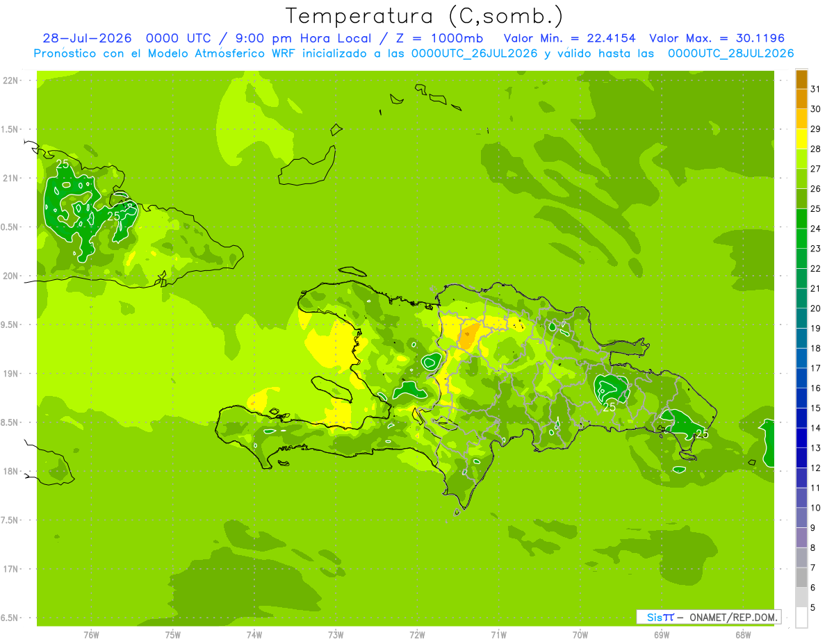
Task: Click the '72W' longitude axis label
Action: tap(417, 635)
